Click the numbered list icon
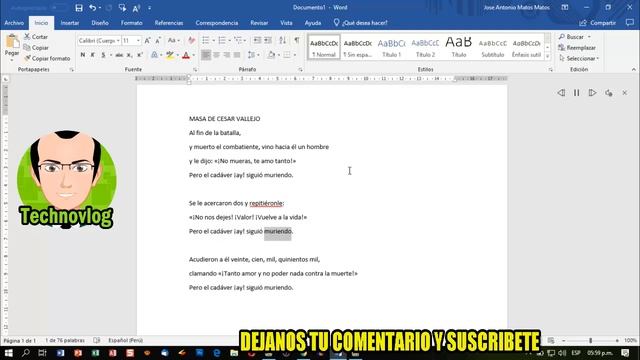 pos(222,40)
